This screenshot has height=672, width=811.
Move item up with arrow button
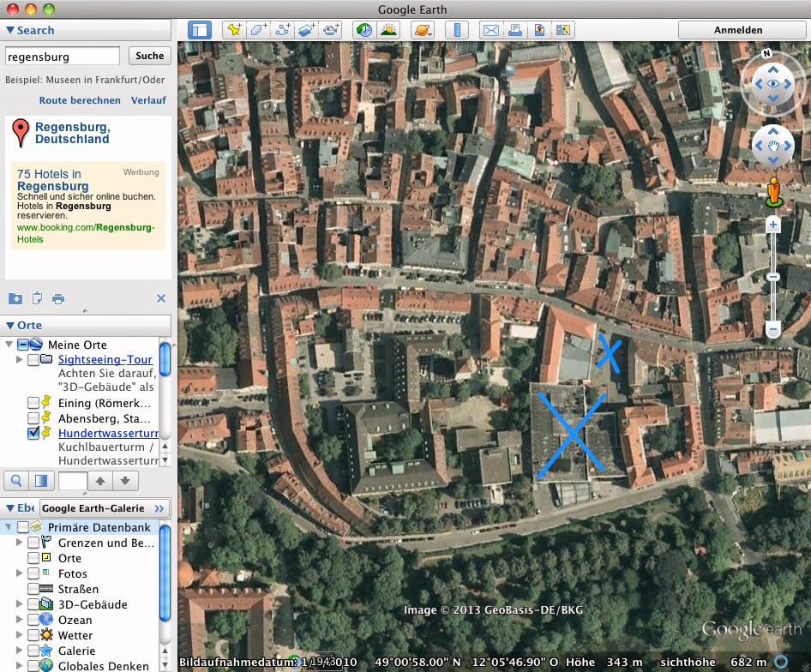coord(100,481)
